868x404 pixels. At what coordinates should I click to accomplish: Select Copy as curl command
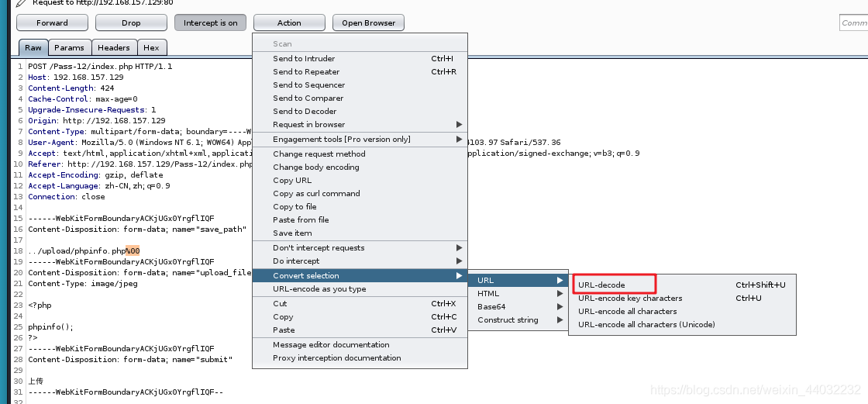pyautogui.click(x=360, y=194)
